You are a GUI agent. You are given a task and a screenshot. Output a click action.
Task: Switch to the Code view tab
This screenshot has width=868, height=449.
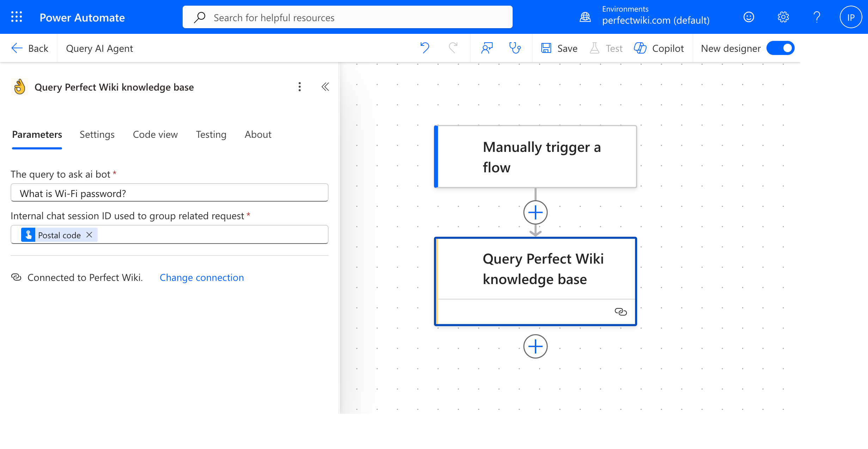[x=155, y=134]
